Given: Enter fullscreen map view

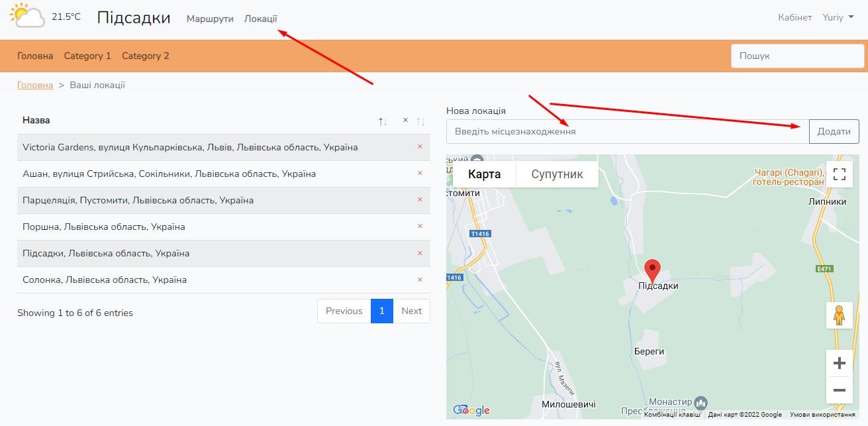Looking at the screenshot, I should click(839, 174).
